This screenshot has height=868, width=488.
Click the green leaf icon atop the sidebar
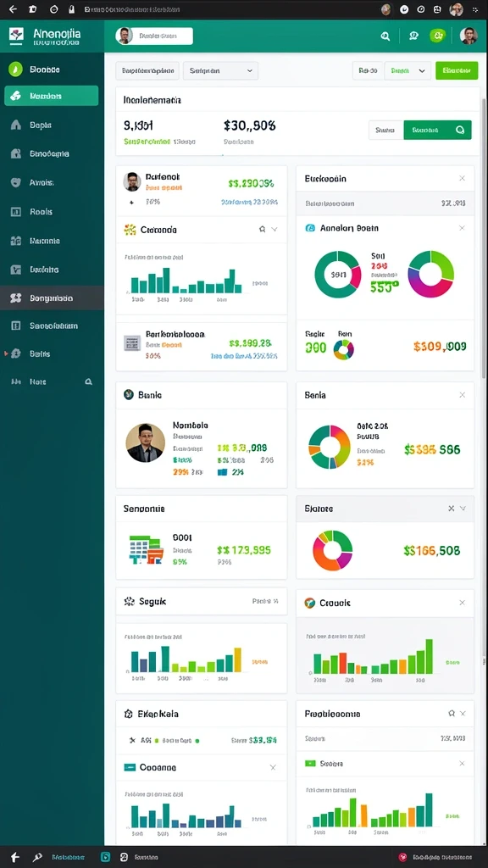(x=15, y=70)
